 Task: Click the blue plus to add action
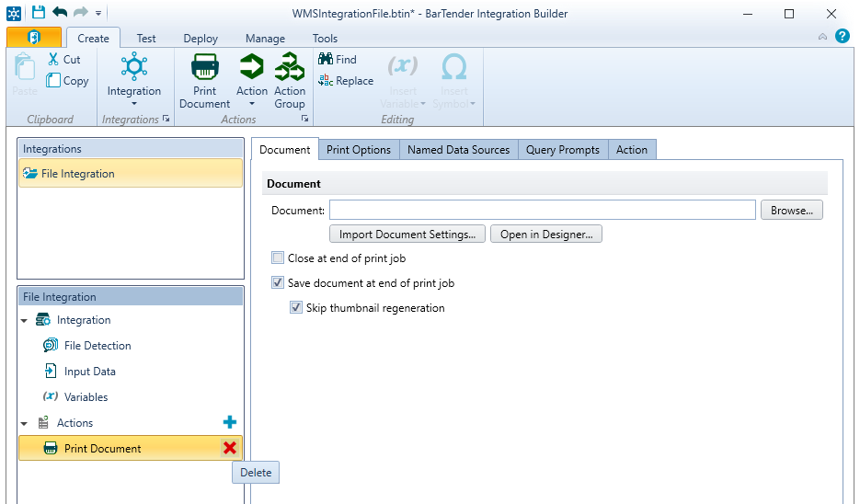tap(230, 422)
